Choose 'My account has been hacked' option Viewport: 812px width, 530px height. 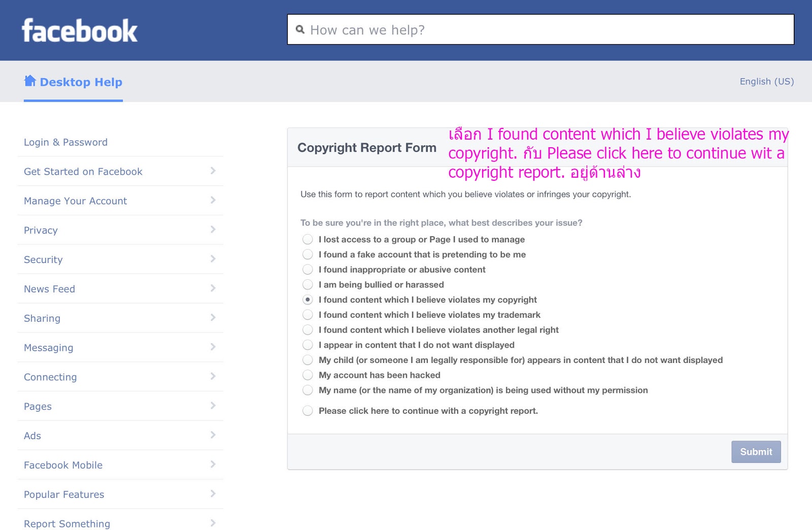[x=308, y=375]
